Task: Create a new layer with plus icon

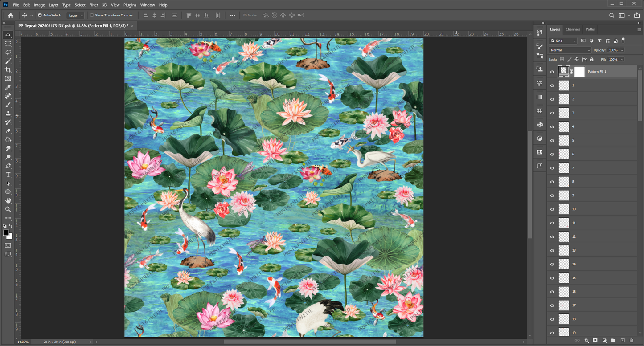Action: (x=623, y=340)
